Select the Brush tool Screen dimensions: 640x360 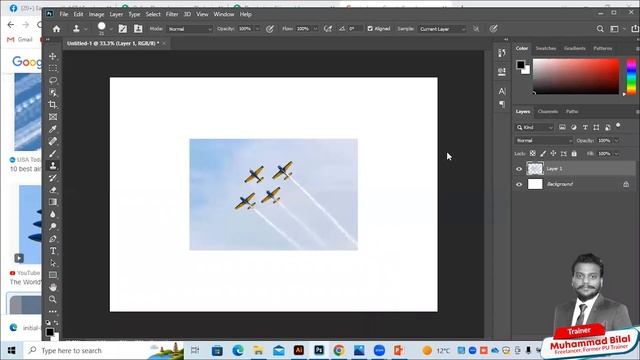53,153
